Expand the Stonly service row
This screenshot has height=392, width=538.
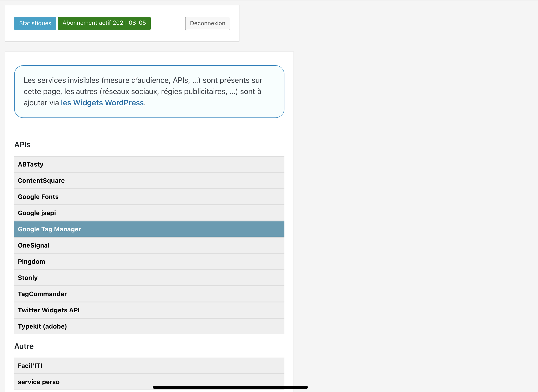tap(149, 278)
